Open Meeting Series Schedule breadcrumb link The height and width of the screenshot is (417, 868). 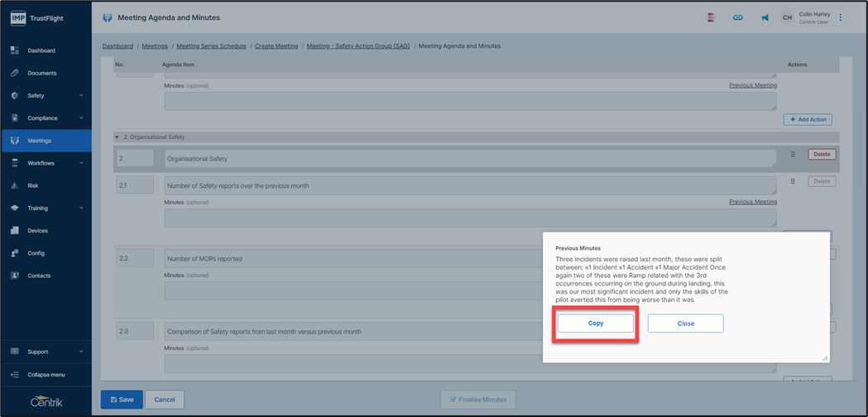coord(211,46)
